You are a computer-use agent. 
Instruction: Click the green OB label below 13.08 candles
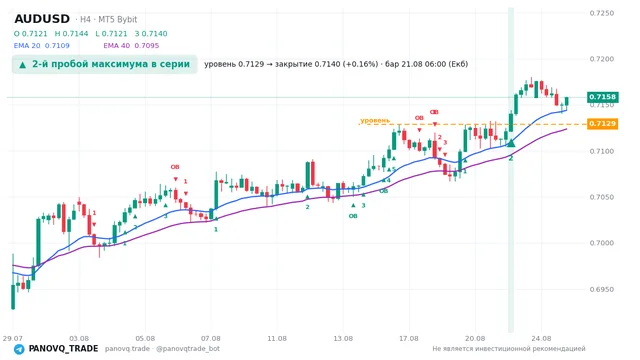(x=353, y=216)
